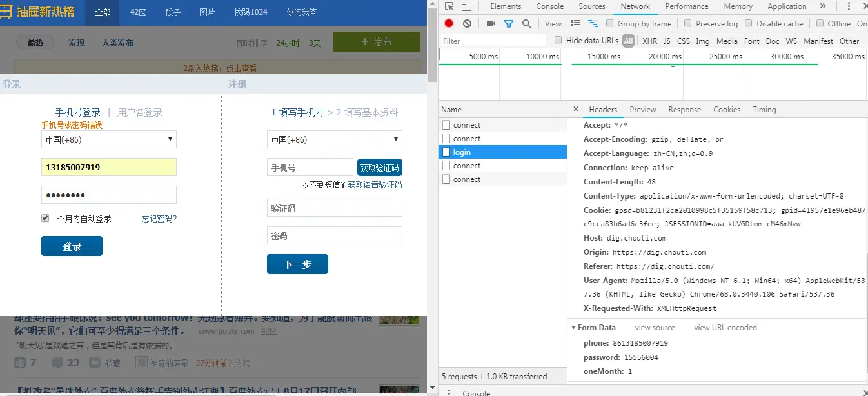Enable the Preserve log checkbox

point(688,23)
